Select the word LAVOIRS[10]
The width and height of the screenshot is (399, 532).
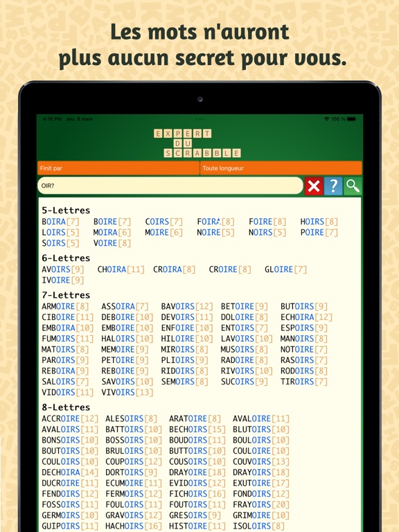pos(247,339)
